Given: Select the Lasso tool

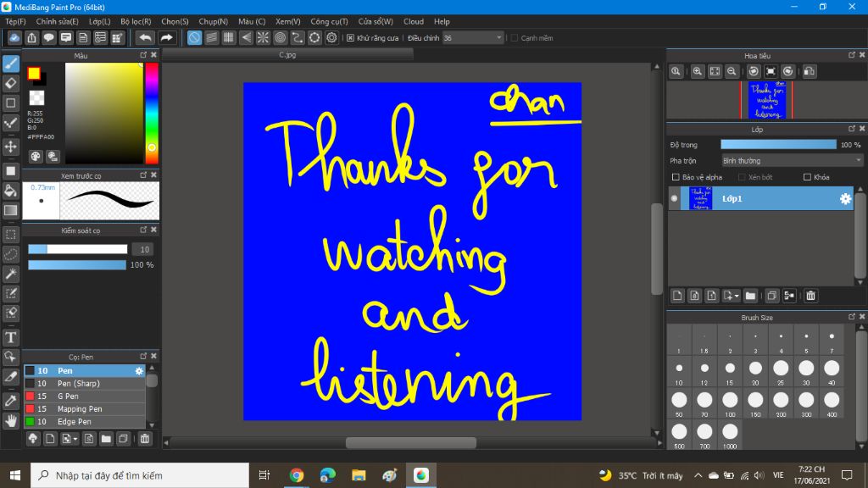Looking at the screenshot, I should (x=10, y=254).
